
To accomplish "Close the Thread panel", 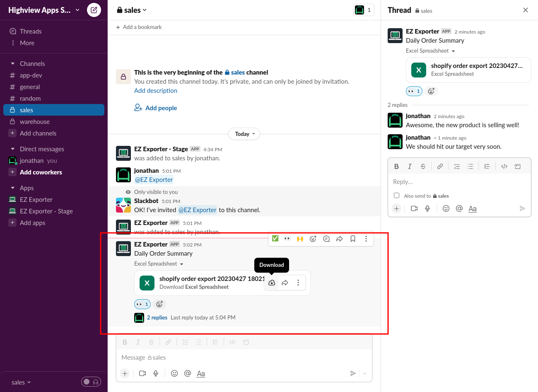I will [x=526, y=10].
